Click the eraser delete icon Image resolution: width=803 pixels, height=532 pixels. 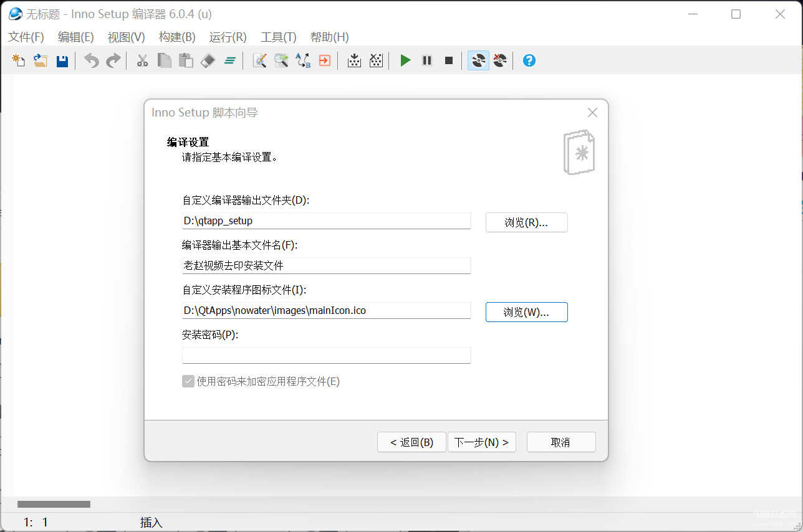click(208, 60)
